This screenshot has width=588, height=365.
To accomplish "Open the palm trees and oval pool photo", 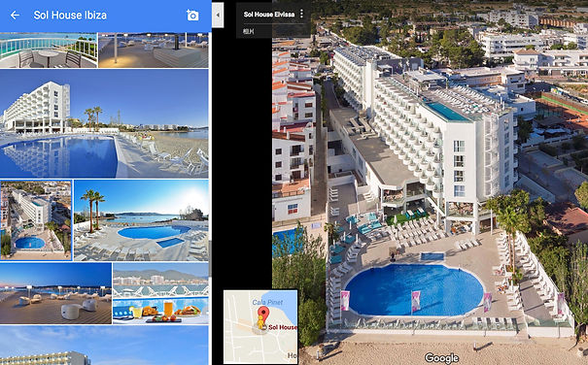I will coord(141,220).
